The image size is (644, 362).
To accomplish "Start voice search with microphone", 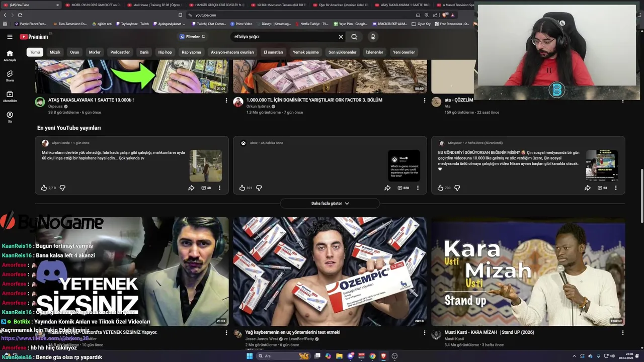I will coord(373,37).
